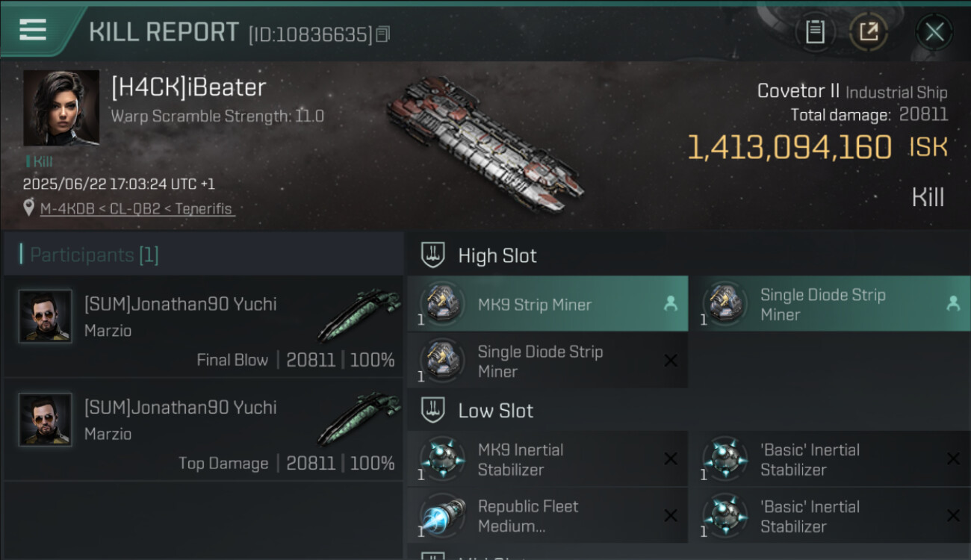Image resolution: width=971 pixels, height=560 pixels.
Task: Open Jonathan90 Yuchi Final Blow entry
Action: [203, 327]
